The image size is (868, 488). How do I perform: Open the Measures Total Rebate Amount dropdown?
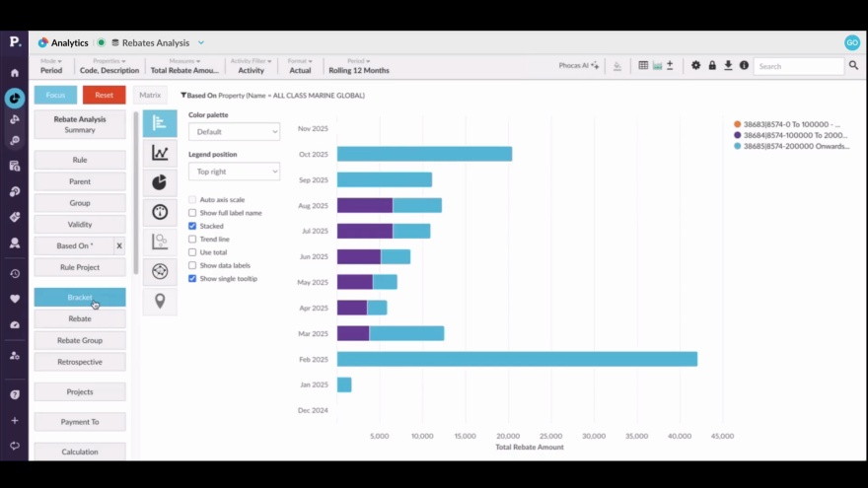click(x=184, y=66)
